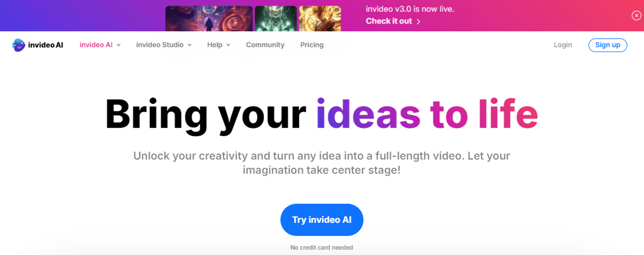Dismiss the banner with the X icon
The height and width of the screenshot is (255, 644).
[636, 16]
